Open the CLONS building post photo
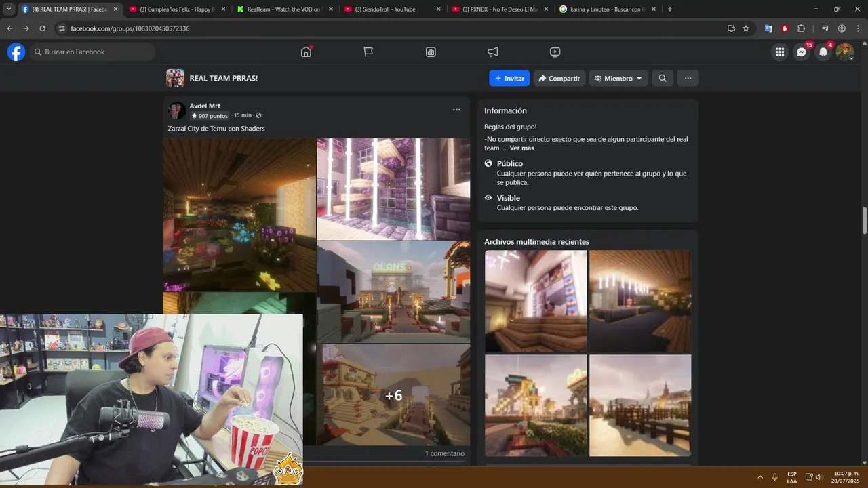This screenshot has width=868, height=488. pyautogui.click(x=393, y=292)
